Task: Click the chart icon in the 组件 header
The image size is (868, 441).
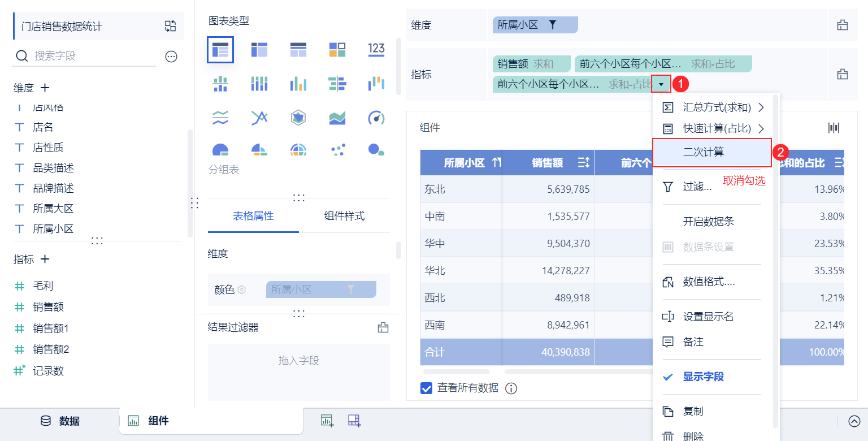Action: coord(834,128)
